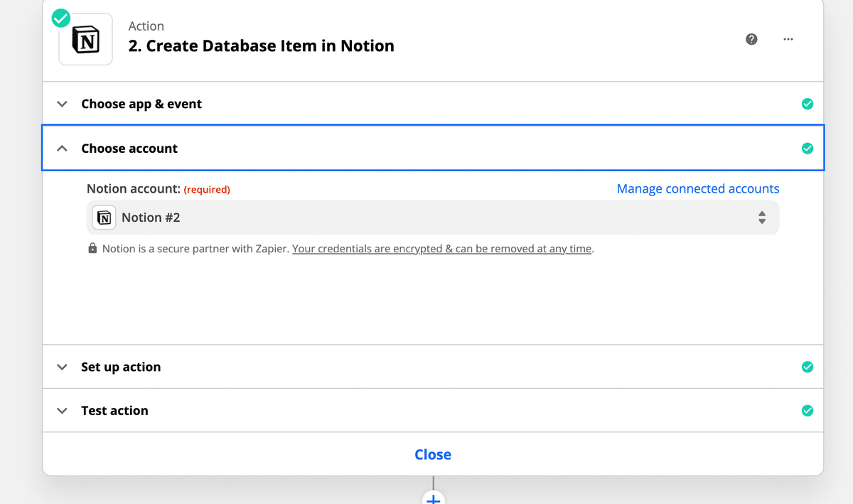Click the 'Test action' section title text
Viewport: 853px width, 504px height.
click(114, 411)
